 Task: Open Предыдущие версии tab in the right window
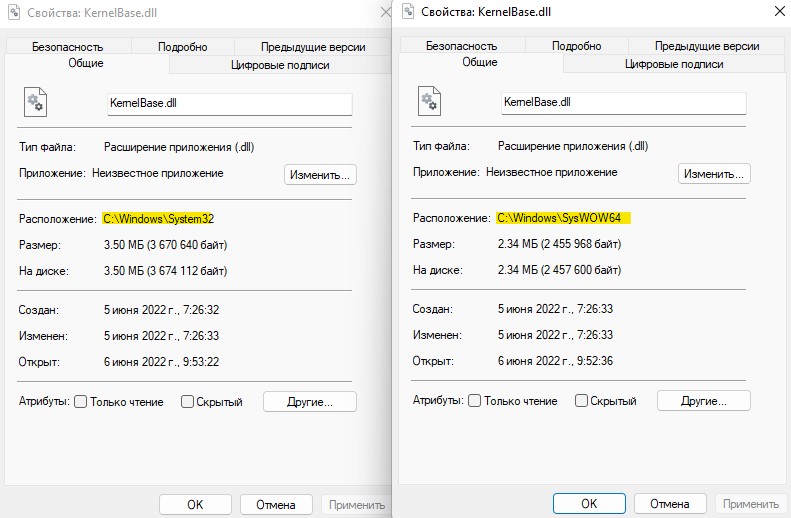coord(707,46)
